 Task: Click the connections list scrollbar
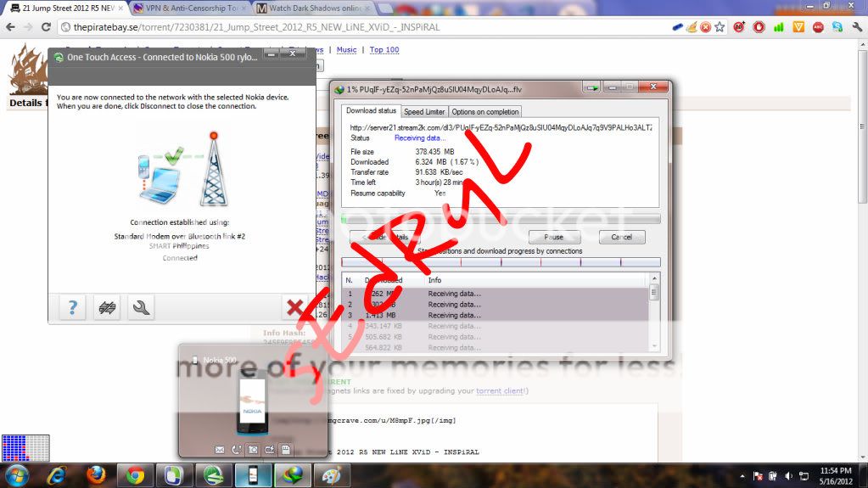[x=653, y=314]
